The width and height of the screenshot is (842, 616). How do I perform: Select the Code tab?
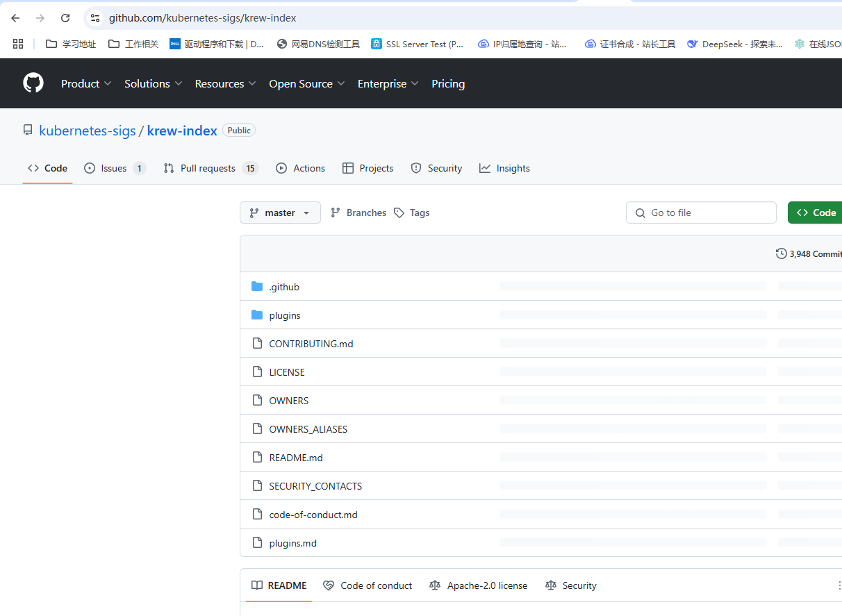point(47,168)
